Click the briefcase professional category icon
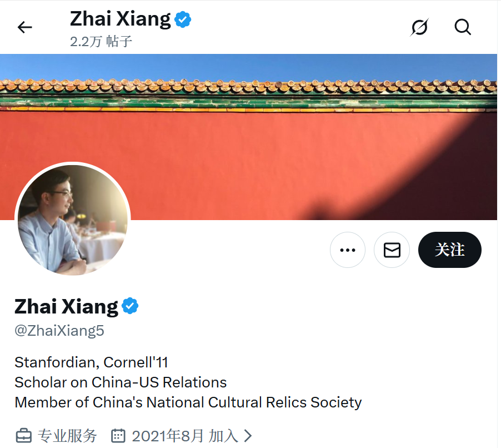The width and height of the screenshot is (501, 448). (24, 436)
